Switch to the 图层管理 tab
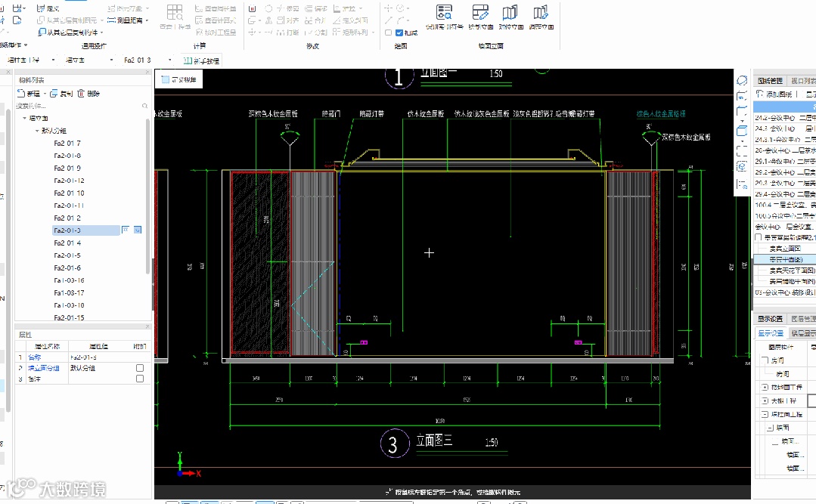 point(802,319)
